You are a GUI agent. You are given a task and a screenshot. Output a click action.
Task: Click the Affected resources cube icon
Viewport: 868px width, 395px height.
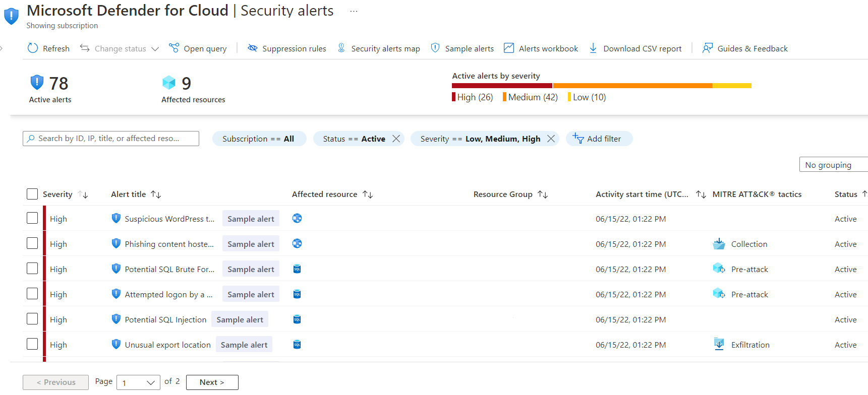coord(168,82)
